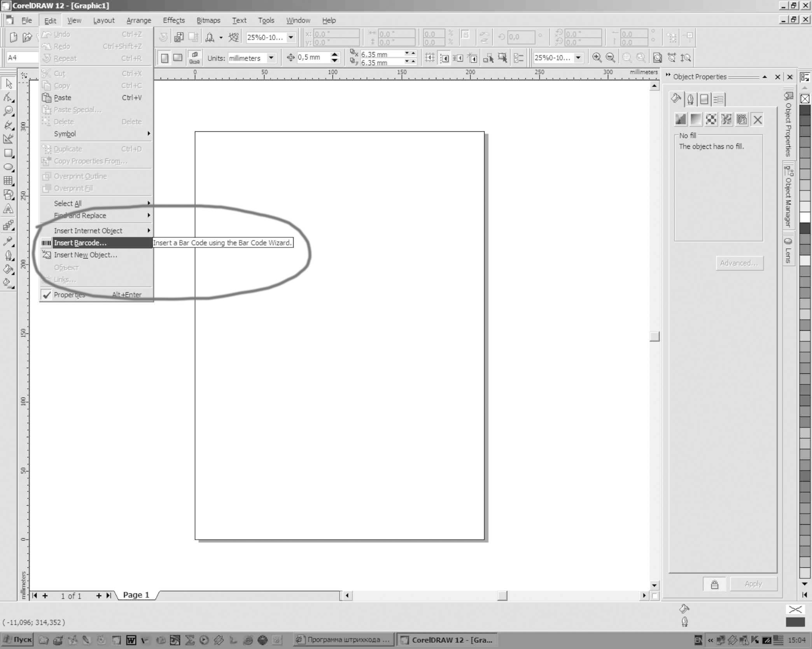Choose No Fill X icon
The height and width of the screenshot is (649, 812).
point(757,119)
